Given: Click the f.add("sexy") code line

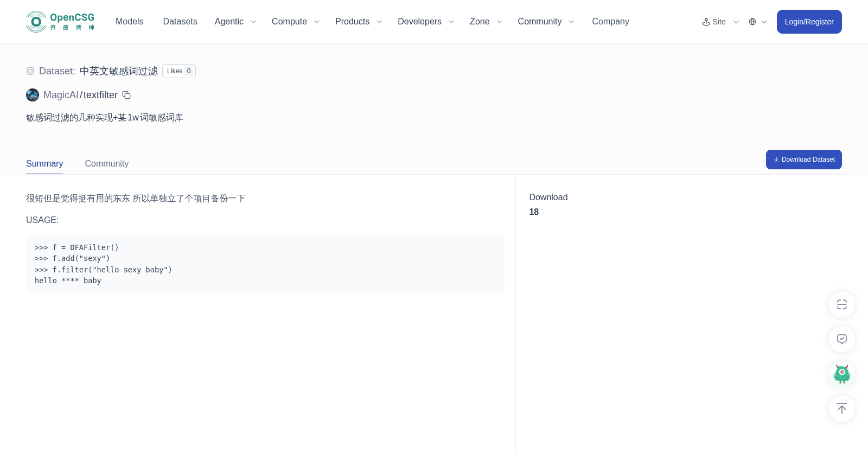Looking at the screenshot, I should 72,258.
